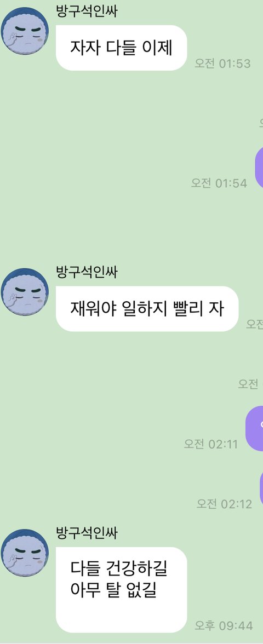Select the '재워야 일하지 빨리 자' message bubble
The image size is (263, 644).
pyautogui.click(x=147, y=308)
